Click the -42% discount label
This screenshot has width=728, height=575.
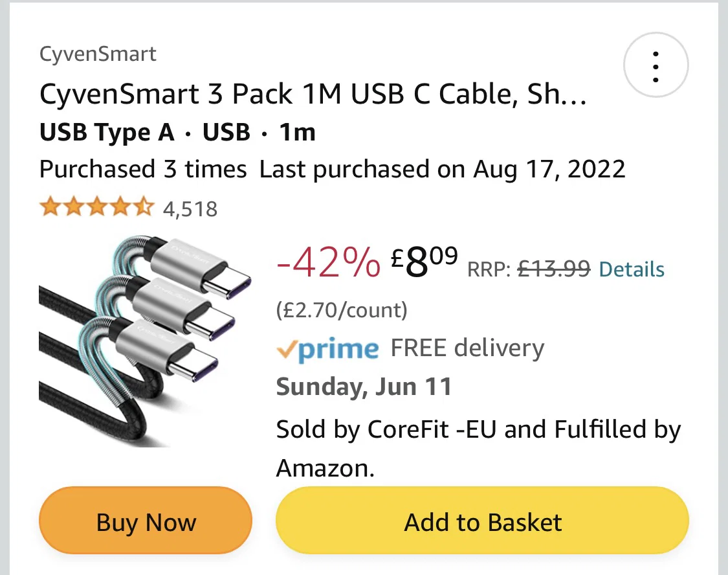tap(328, 264)
